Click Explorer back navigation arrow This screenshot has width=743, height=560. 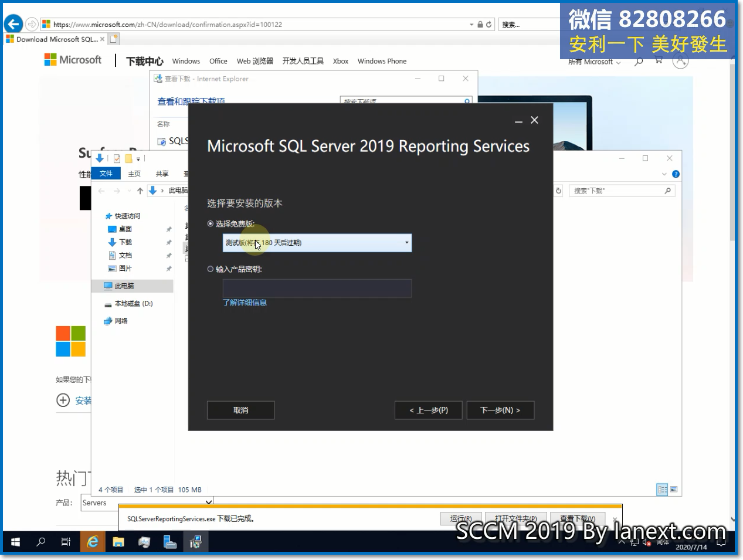tap(101, 191)
